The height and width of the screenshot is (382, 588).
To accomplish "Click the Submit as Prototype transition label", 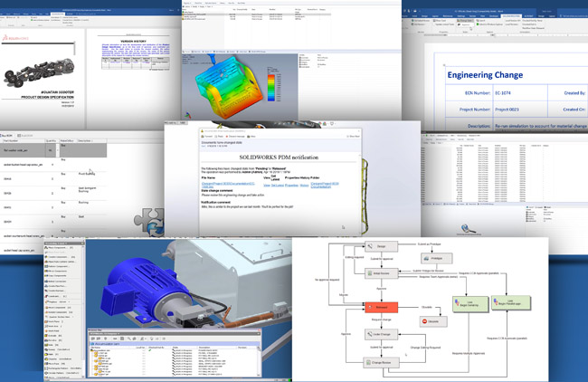I will [x=429, y=244].
